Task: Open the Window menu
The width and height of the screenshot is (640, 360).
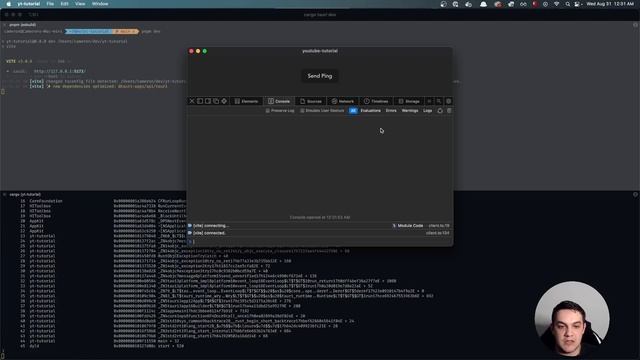Action: tap(100, 4)
